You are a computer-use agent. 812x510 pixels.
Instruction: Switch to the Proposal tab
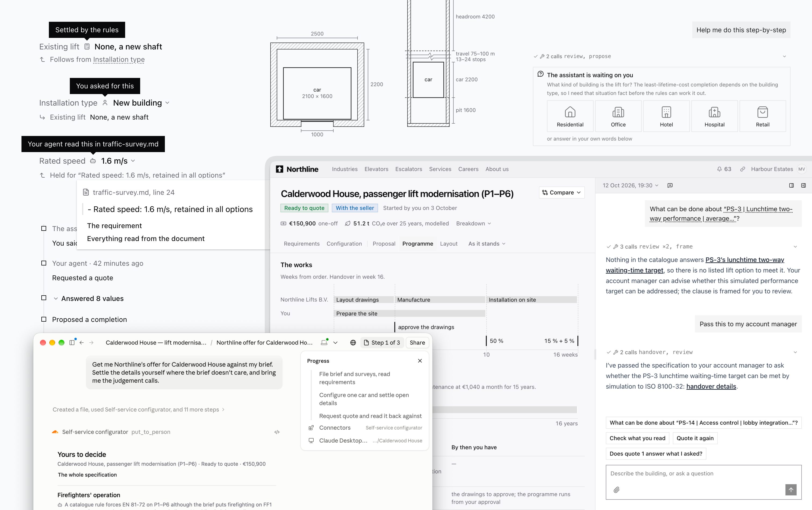[384, 243]
